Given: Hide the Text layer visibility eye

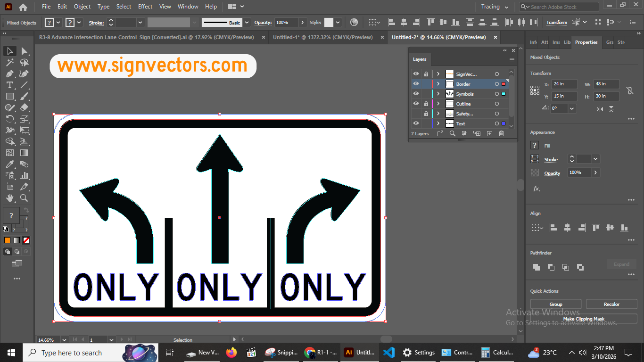Looking at the screenshot, I should (x=416, y=123).
